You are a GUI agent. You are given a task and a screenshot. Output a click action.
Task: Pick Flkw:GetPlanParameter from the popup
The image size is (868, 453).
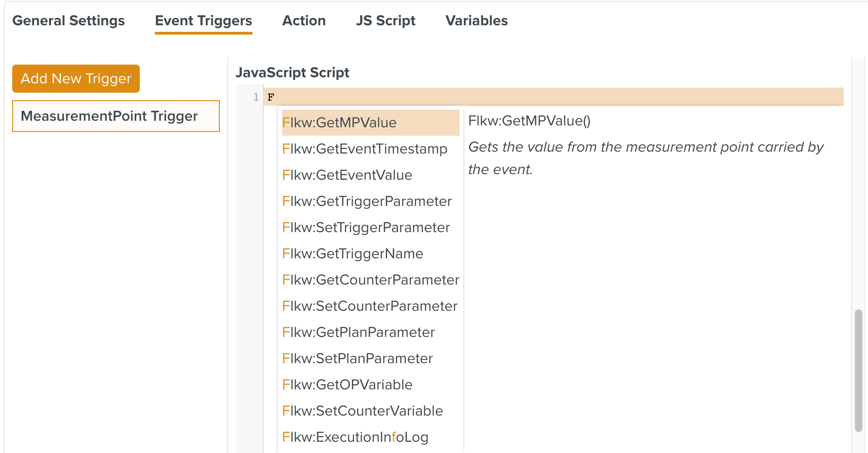click(359, 332)
